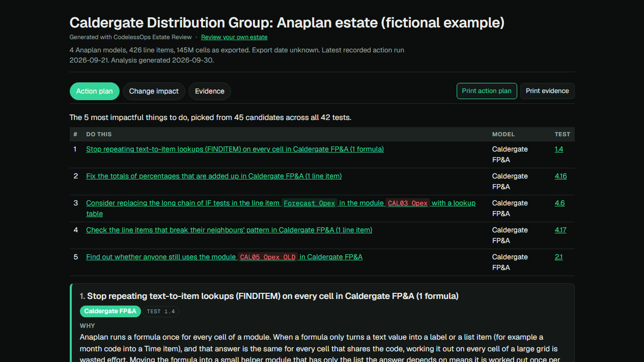Click test link 1.4 in the table

coord(559,149)
